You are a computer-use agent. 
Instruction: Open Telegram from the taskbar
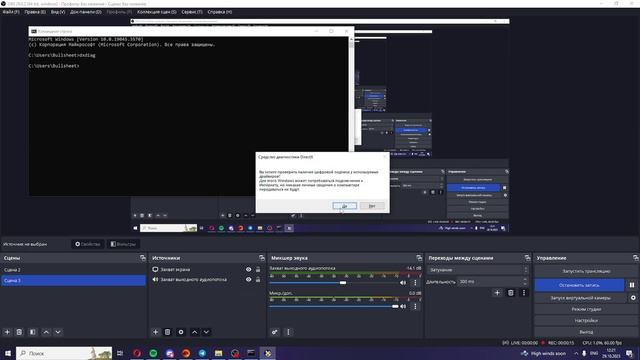202,353
